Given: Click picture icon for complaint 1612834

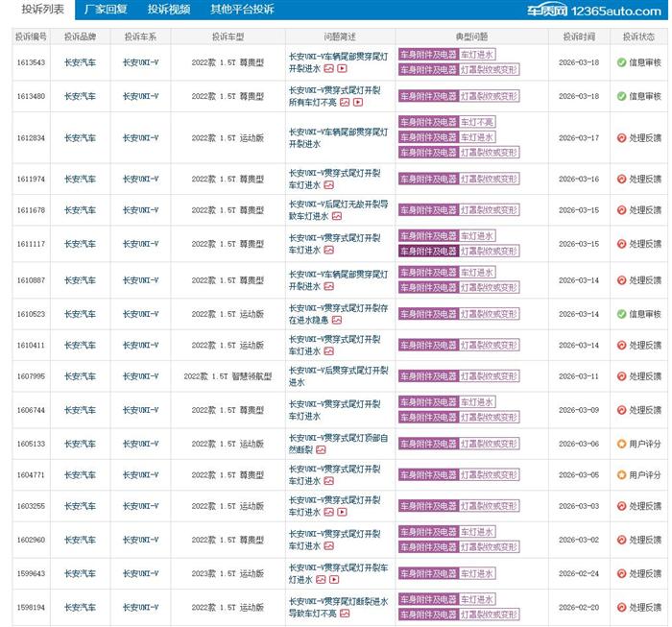Looking at the screenshot, I should tap(330, 146).
